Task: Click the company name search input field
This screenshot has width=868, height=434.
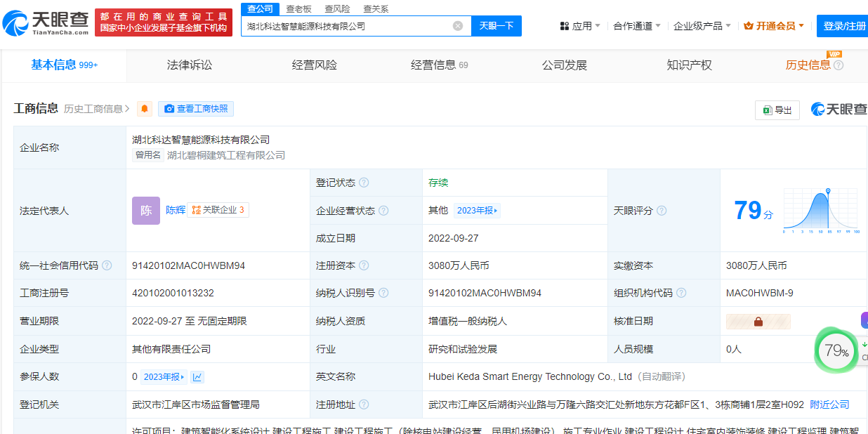Action: (348, 26)
